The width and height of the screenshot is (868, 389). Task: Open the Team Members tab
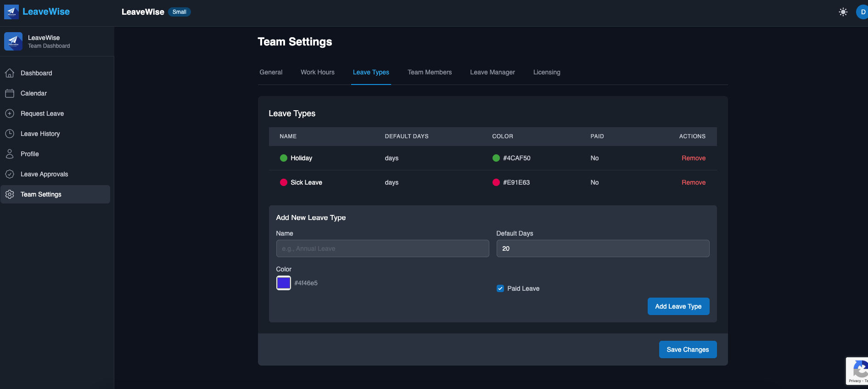430,72
